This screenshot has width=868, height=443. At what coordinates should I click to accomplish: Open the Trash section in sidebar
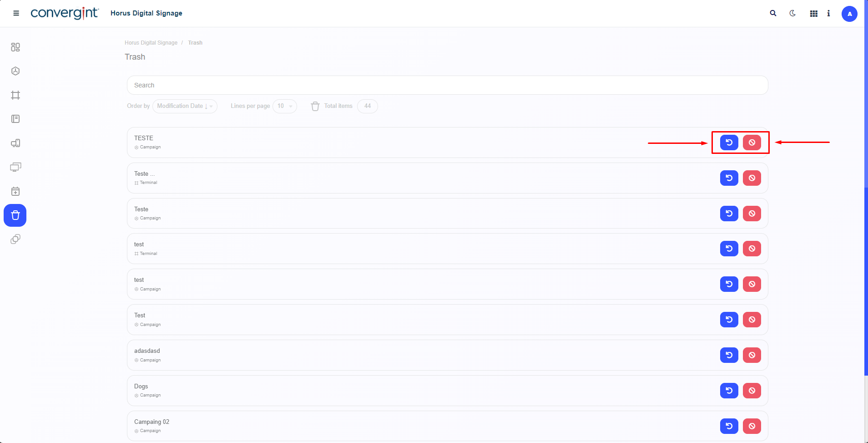coord(15,215)
